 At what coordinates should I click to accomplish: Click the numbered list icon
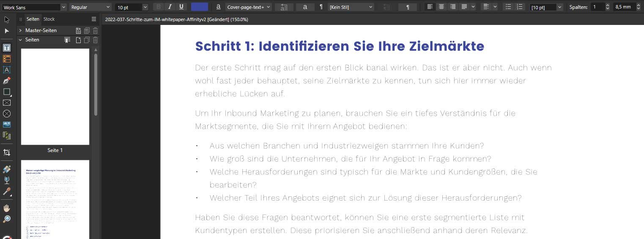tap(520, 7)
